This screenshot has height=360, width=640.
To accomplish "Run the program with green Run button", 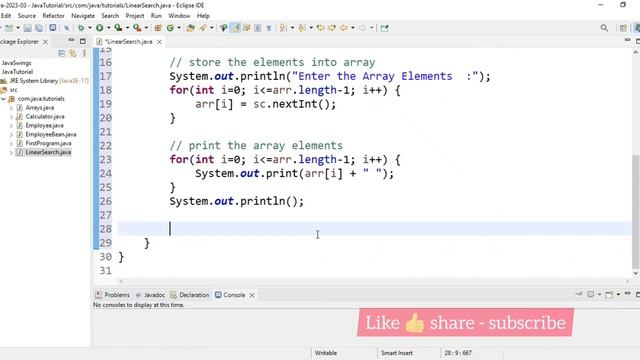I will point(100,28).
